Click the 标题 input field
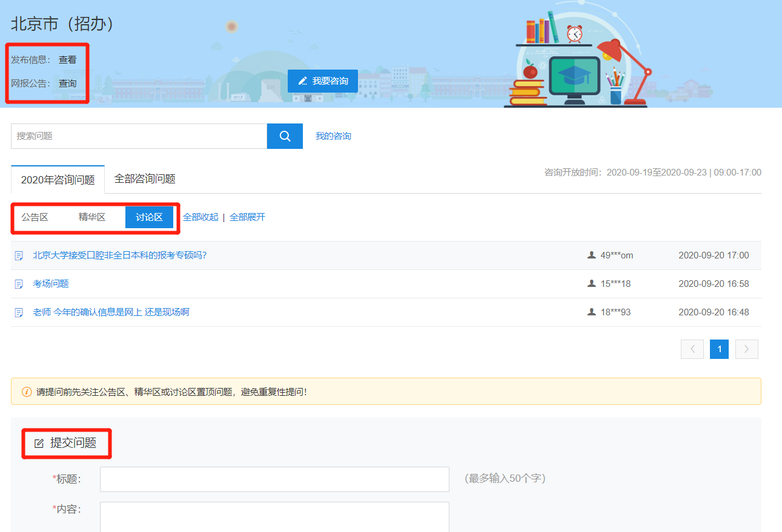 point(274,479)
